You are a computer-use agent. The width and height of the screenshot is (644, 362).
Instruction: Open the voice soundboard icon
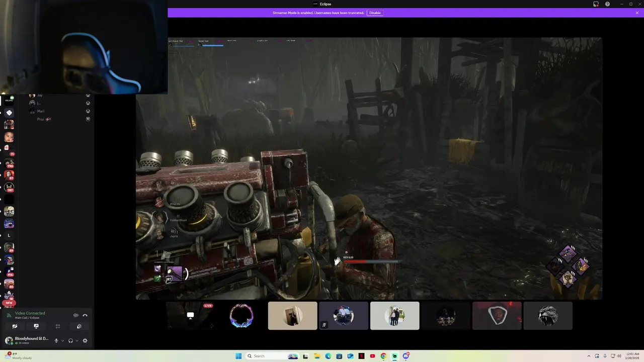point(79,326)
